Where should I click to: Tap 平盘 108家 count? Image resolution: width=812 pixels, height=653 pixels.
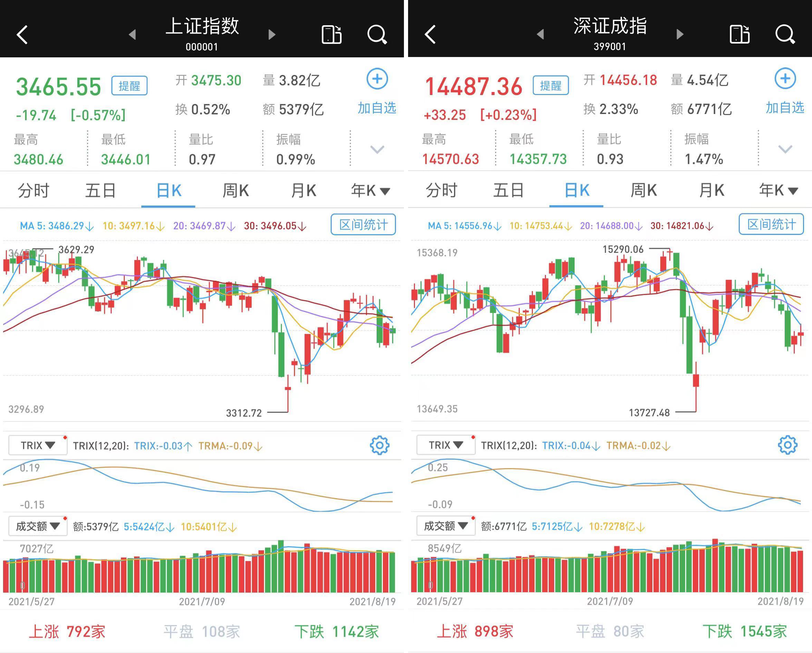[x=202, y=632]
